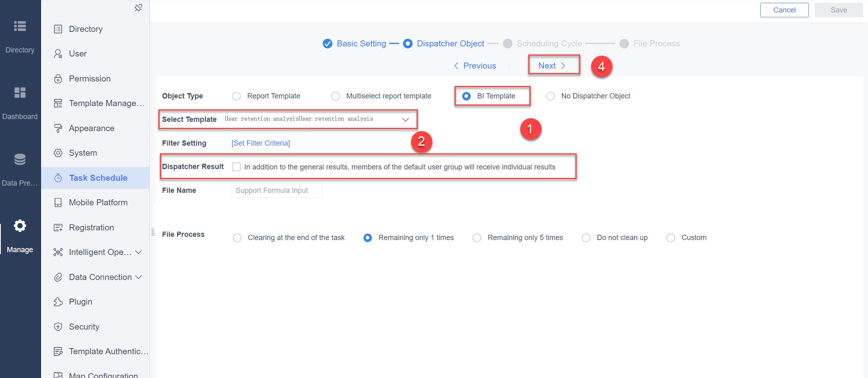
Task: Click the Plugin puzzle icon
Action: (58, 302)
